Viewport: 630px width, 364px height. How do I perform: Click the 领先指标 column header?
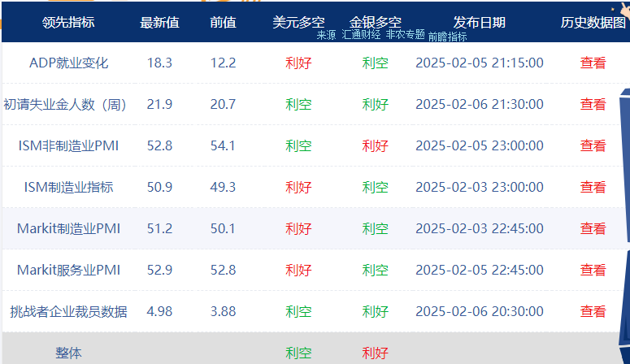click(x=68, y=23)
